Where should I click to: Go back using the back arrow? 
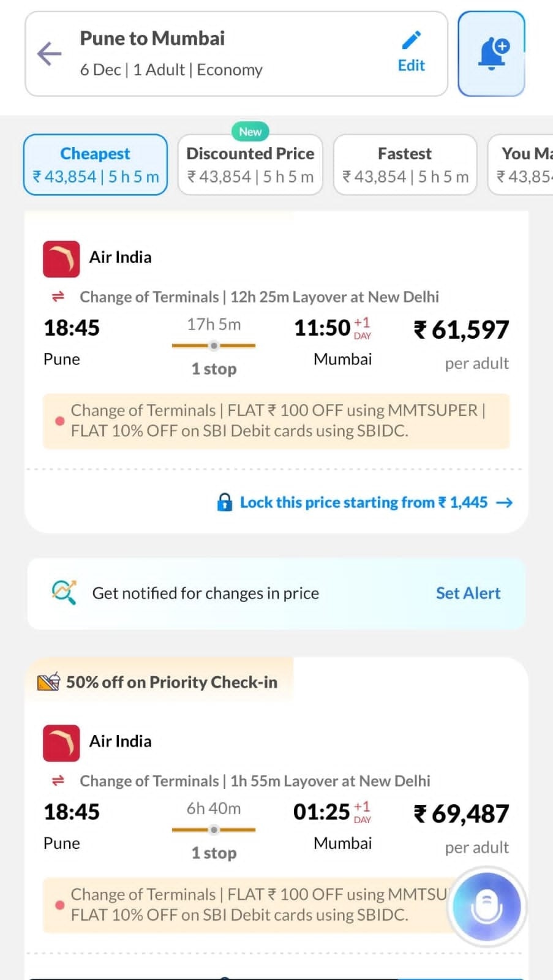click(48, 54)
